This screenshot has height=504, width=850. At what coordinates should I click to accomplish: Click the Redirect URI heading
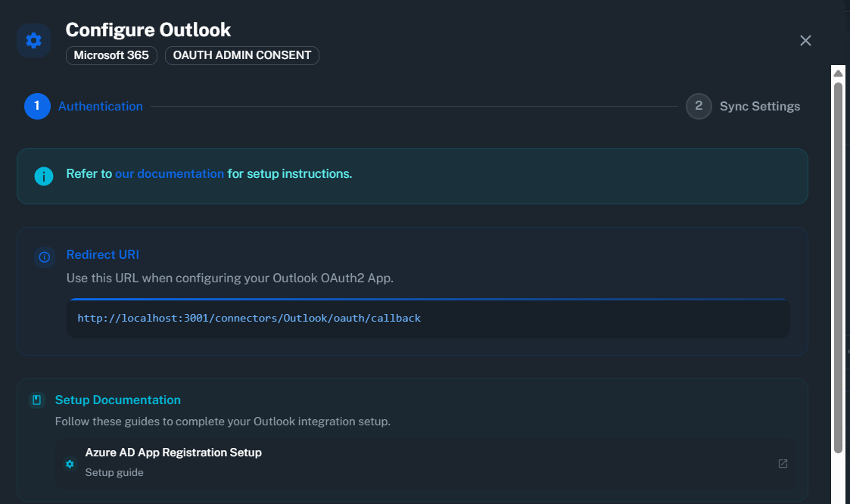coord(103,254)
